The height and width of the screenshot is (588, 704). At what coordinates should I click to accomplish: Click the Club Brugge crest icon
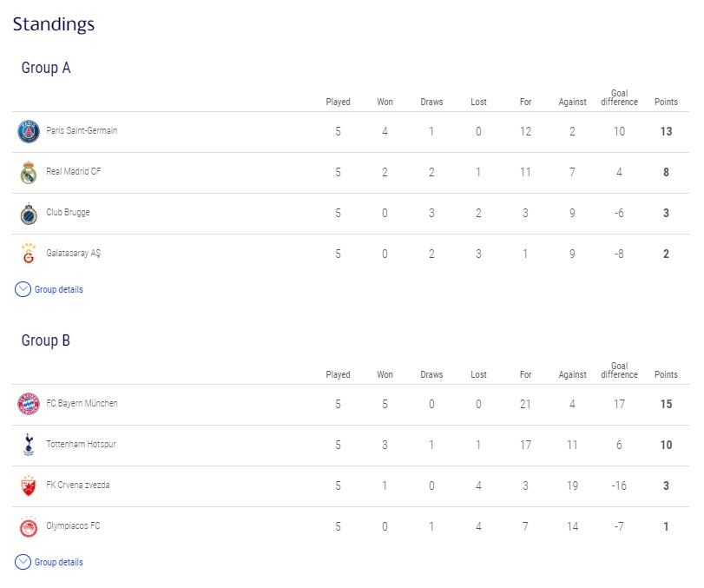pyautogui.click(x=29, y=214)
